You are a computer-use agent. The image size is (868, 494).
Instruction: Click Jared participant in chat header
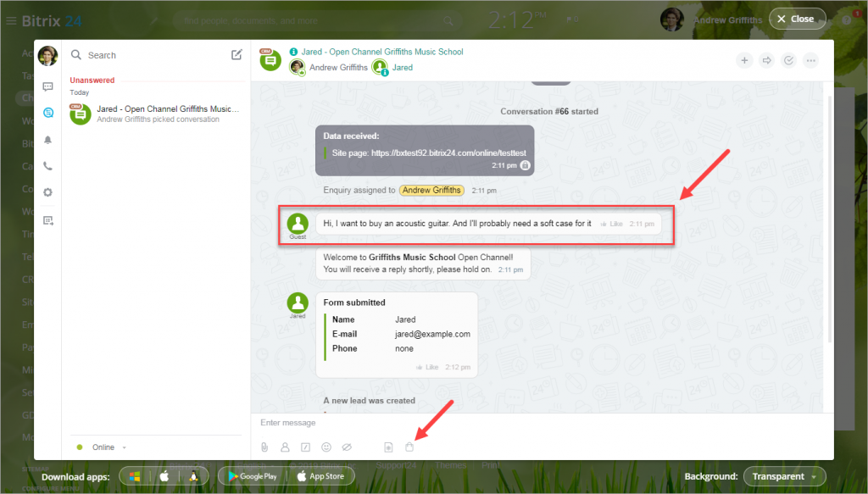coord(392,68)
